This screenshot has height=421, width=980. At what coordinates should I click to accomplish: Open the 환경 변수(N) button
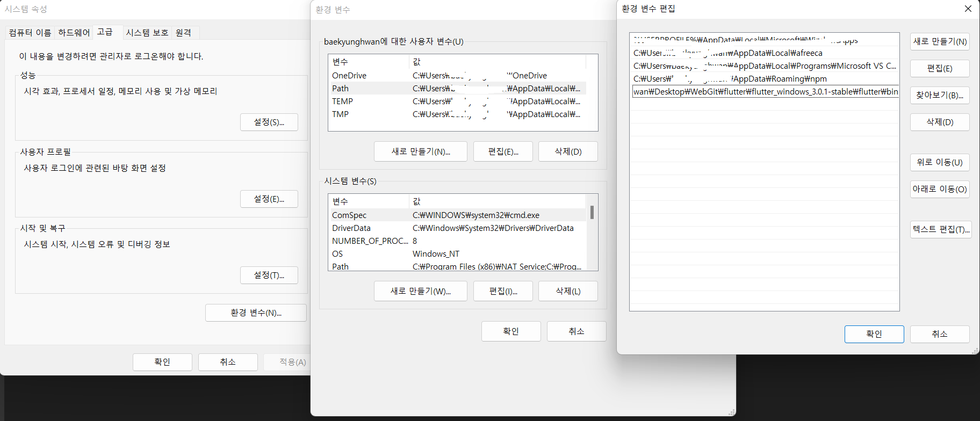pos(256,313)
